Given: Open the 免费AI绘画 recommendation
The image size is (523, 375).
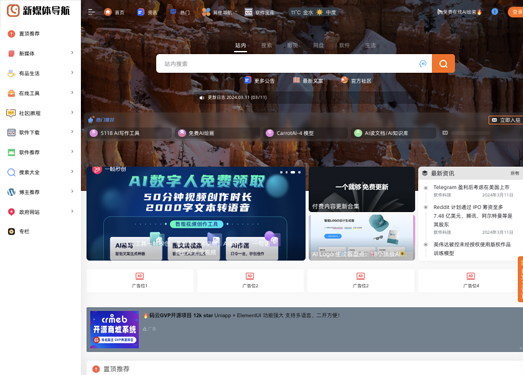Looking at the screenshot, I should (218, 133).
